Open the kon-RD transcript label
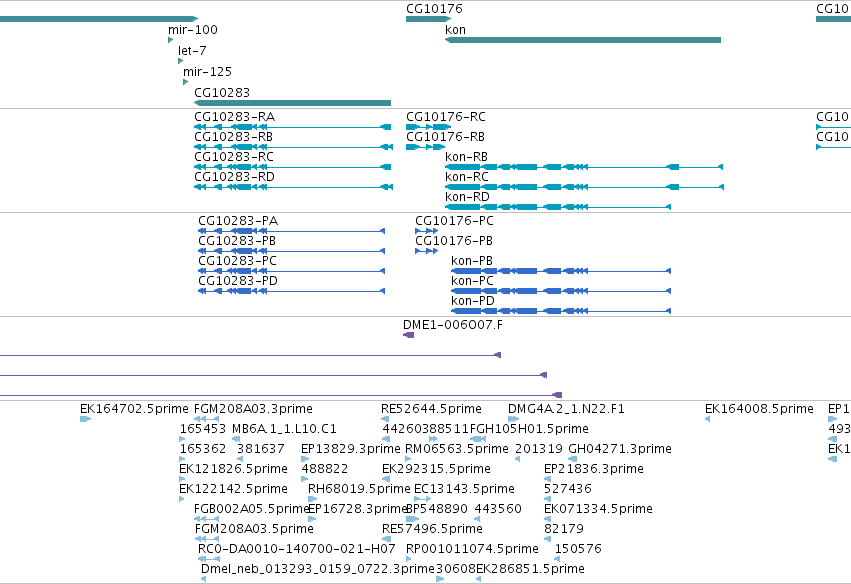 [x=467, y=197]
